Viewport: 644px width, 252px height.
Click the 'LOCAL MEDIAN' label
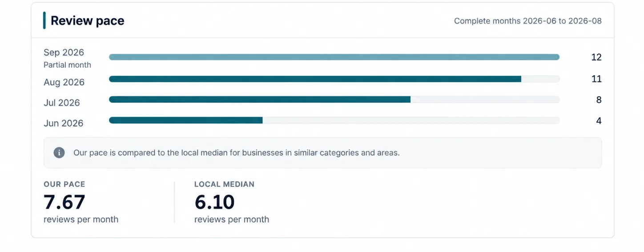225,184
